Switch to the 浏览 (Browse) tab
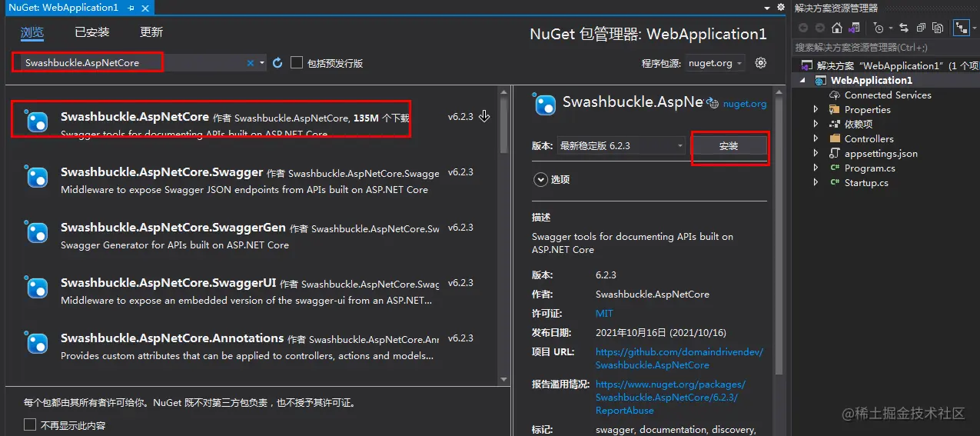980x436 pixels. click(x=32, y=32)
